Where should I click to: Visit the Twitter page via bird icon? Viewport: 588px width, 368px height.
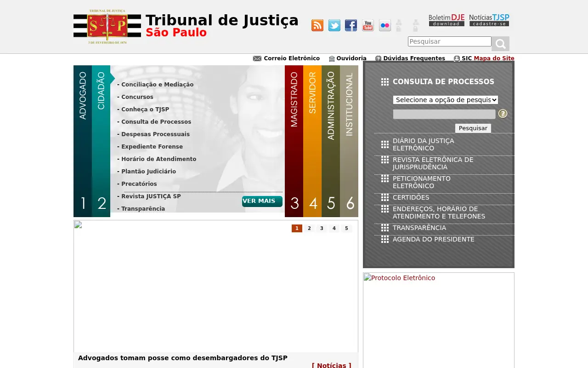pyautogui.click(x=334, y=25)
